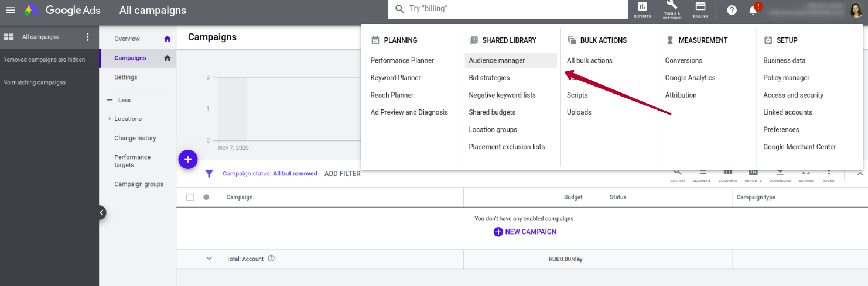
Task: Click ADD FILTER
Action: coord(343,174)
